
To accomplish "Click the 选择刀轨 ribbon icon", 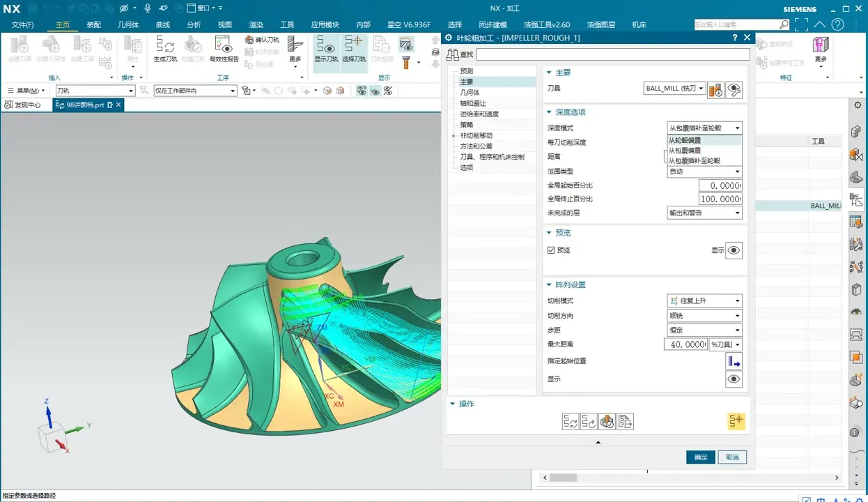I will coord(354,49).
